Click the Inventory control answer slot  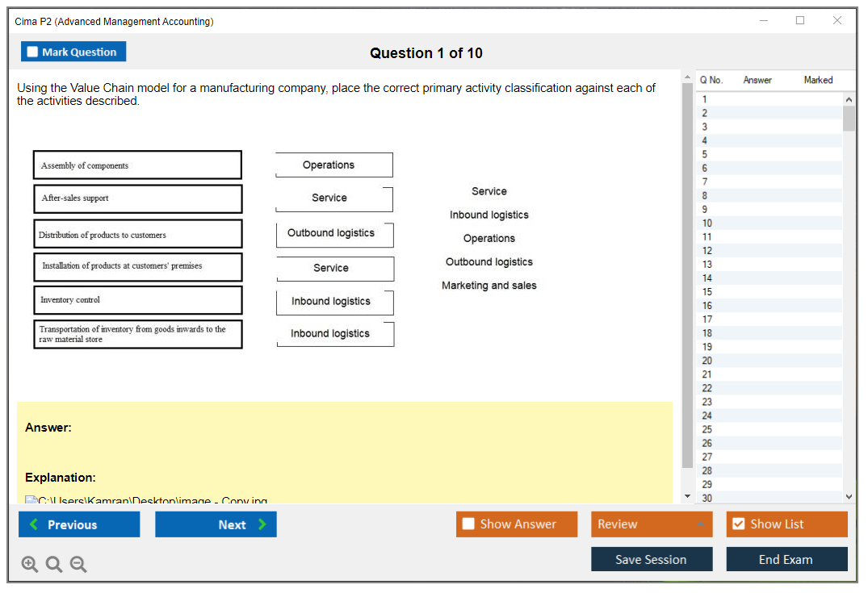coord(334,302)
